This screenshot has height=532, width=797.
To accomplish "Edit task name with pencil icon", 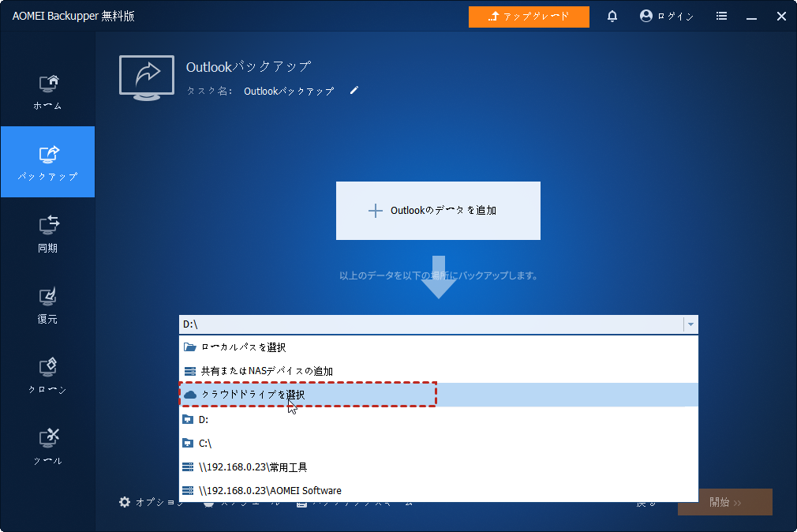I will point(354,91).
